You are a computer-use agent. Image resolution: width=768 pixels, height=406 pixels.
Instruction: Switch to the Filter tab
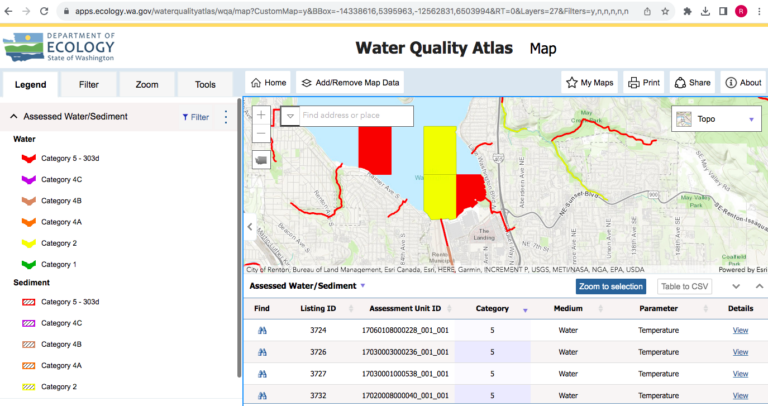[89, 86]
